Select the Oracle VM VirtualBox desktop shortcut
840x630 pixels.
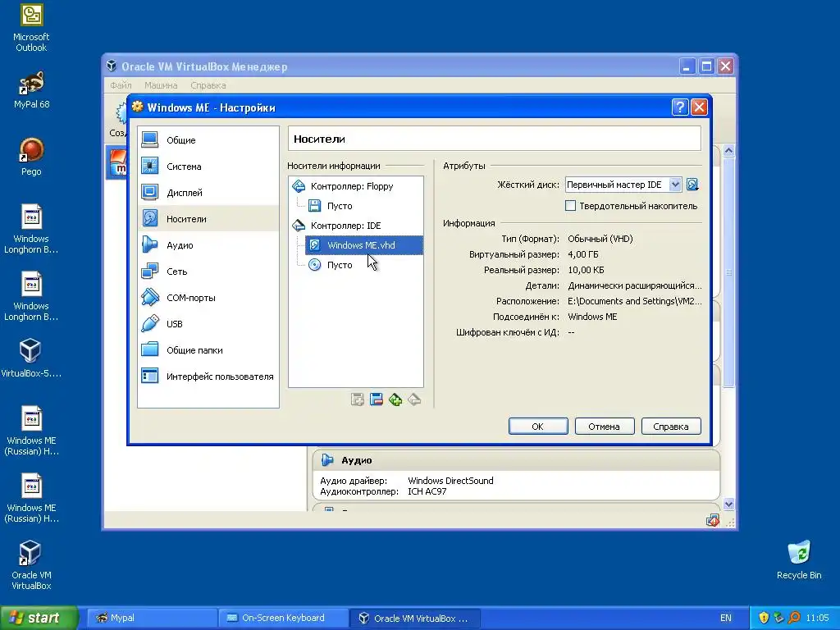[31, 565]
